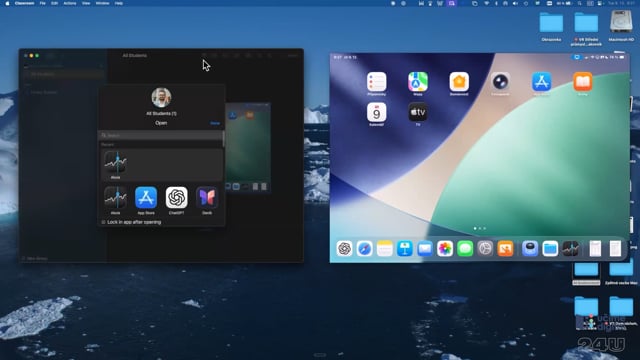This screenshot has height=360, width=640.
Task: Tap Settings in the iPad dock
Action: pyautogui.click(x=485, y=249)
